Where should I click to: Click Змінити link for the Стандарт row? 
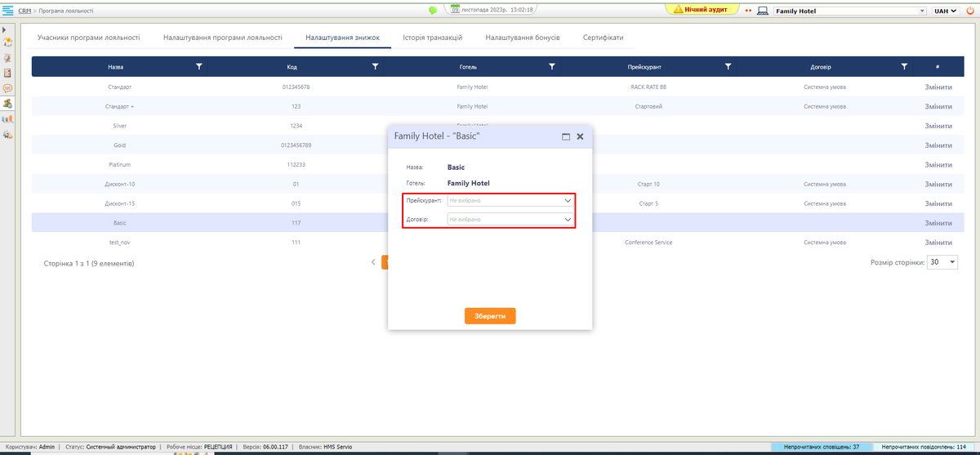(x=938, y=86)
